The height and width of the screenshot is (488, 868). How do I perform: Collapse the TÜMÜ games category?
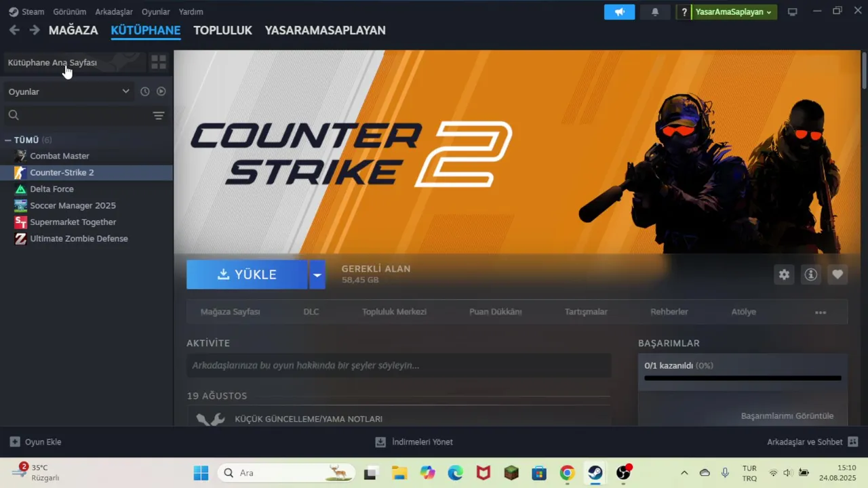pyautogui.click(x=8, y=140)
